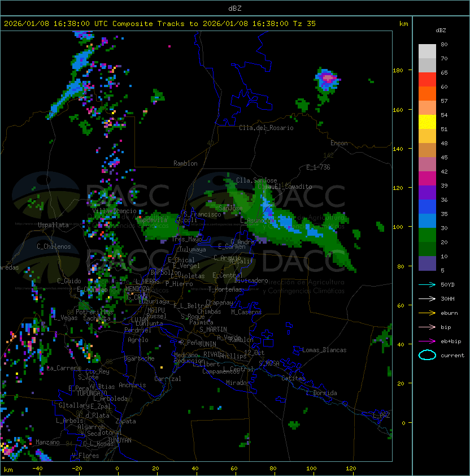The width and height of the screenshot is (470, 476).
Task: Select the L_Vegas place label
Action: pos(66,318)
